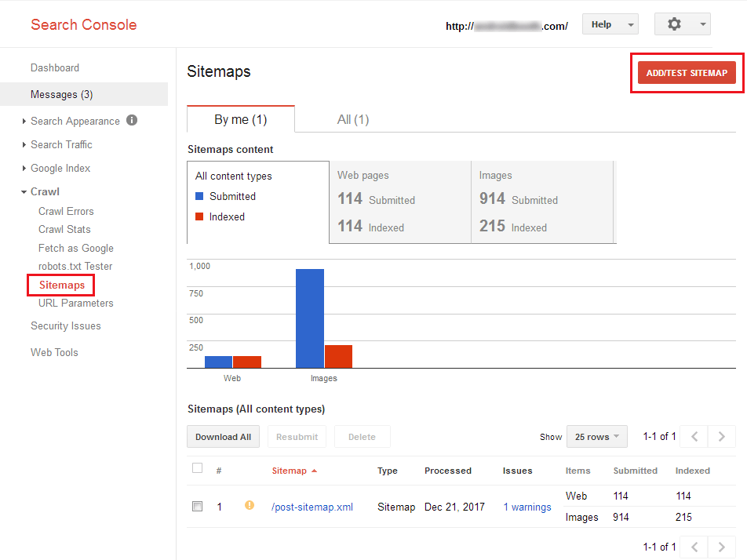Open the /post-sitemap.xml link
Image resolution: width=747 pixels, height=560 pixels.
click(312, 507)
